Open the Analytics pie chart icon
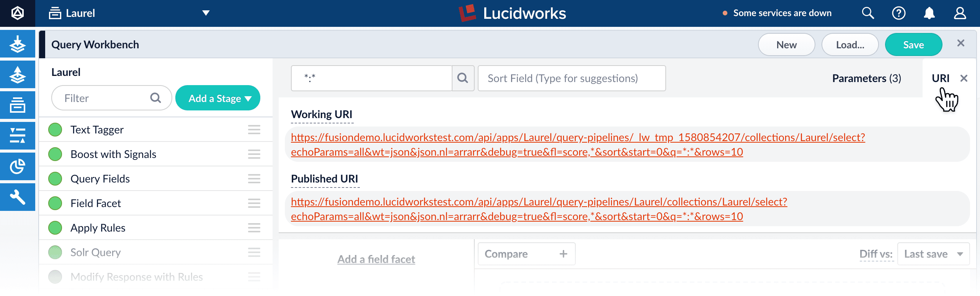The height and width of the screenshot is (296, 980). (18, 166)
